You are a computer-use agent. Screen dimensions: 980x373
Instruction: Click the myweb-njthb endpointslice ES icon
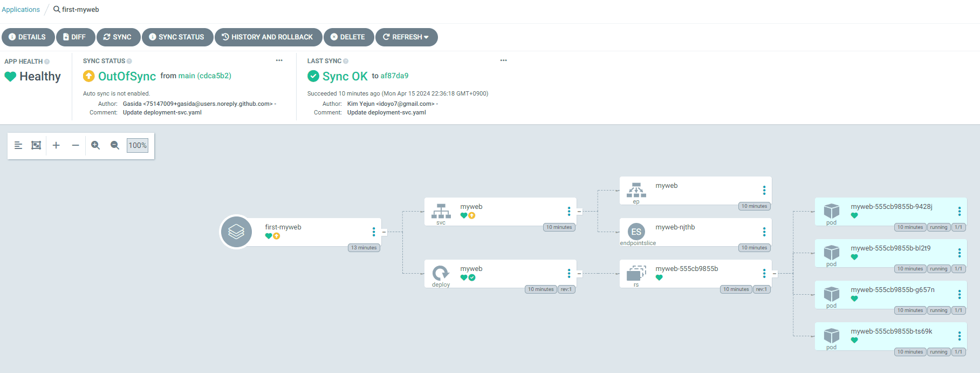636,232
